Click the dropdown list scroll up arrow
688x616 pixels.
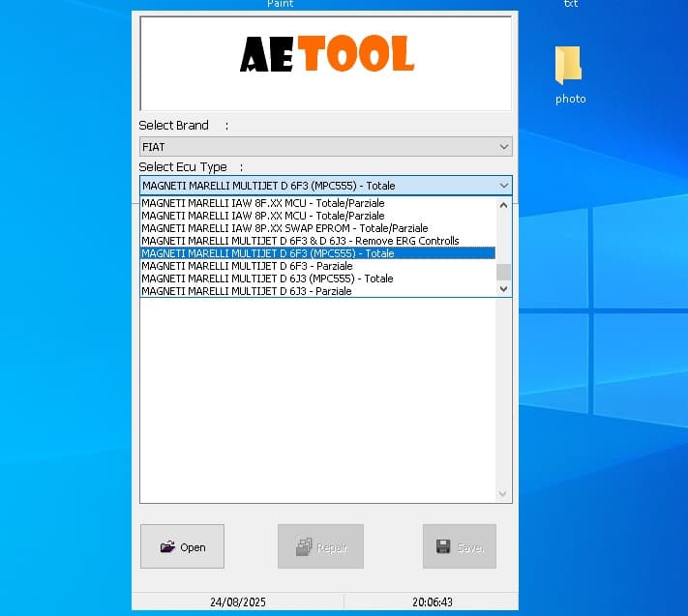[x=504, y=205]
